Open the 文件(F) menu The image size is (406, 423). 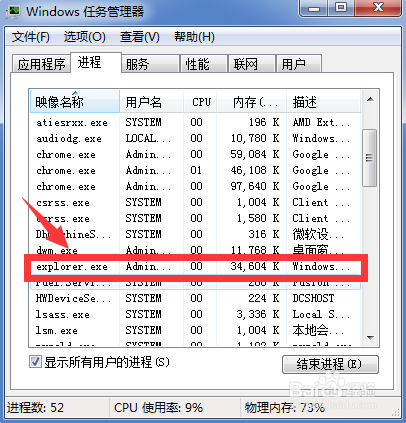pos(31,37)
